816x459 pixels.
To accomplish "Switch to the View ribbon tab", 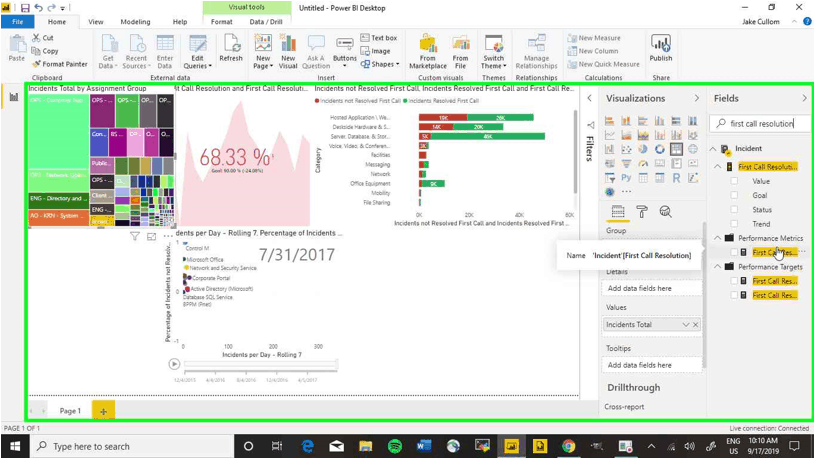I will coord(96,22).
